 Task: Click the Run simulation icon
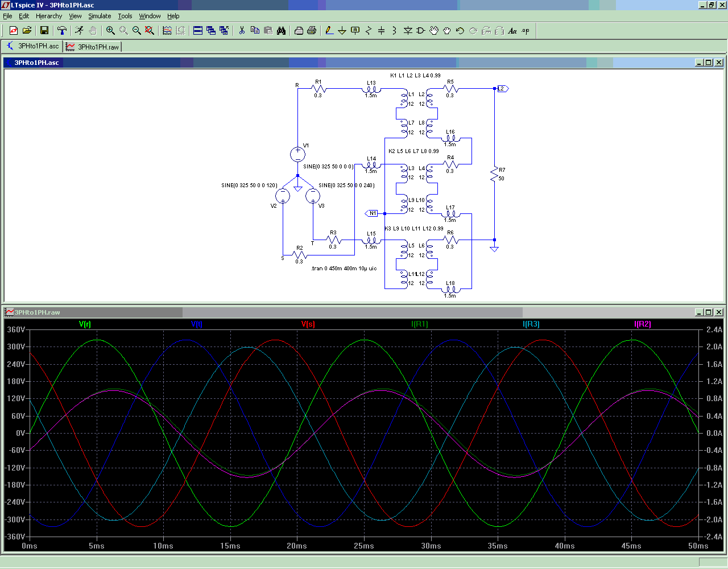pyautogui.click(x=79, y=30)
